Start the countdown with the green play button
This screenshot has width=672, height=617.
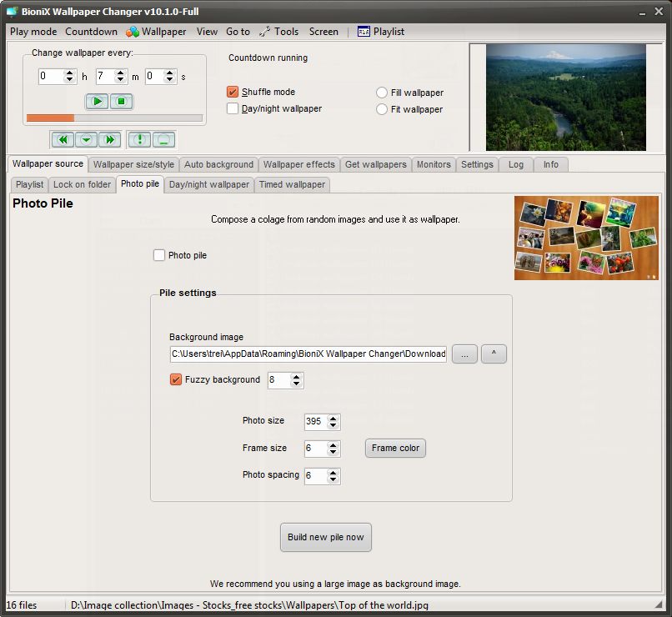pos(98,102)
